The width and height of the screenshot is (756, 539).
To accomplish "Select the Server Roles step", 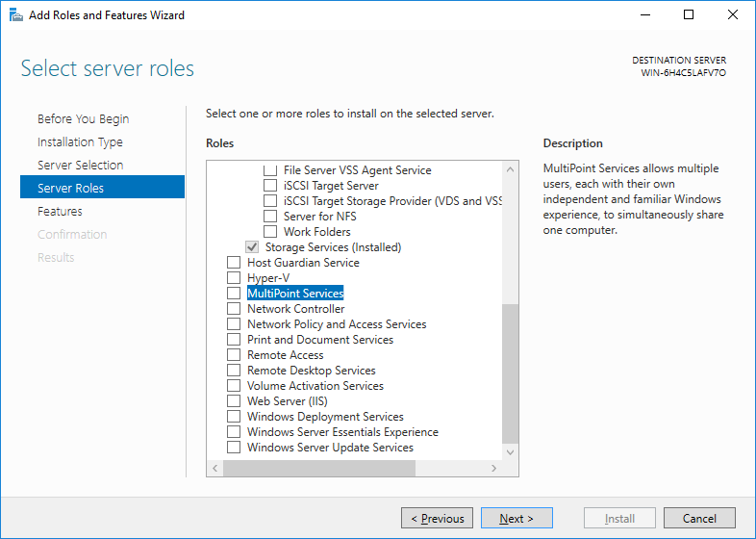I will (102, 188).
